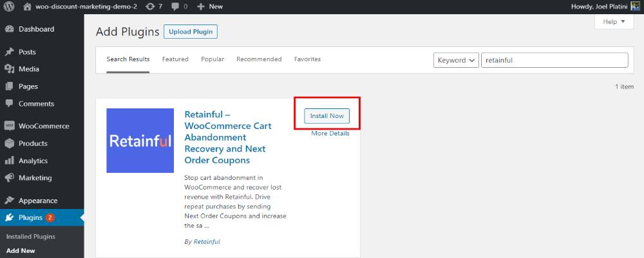Screen dimensions: 644x258
Task: Switch to the Recommended tab
Action: [259, 59]
